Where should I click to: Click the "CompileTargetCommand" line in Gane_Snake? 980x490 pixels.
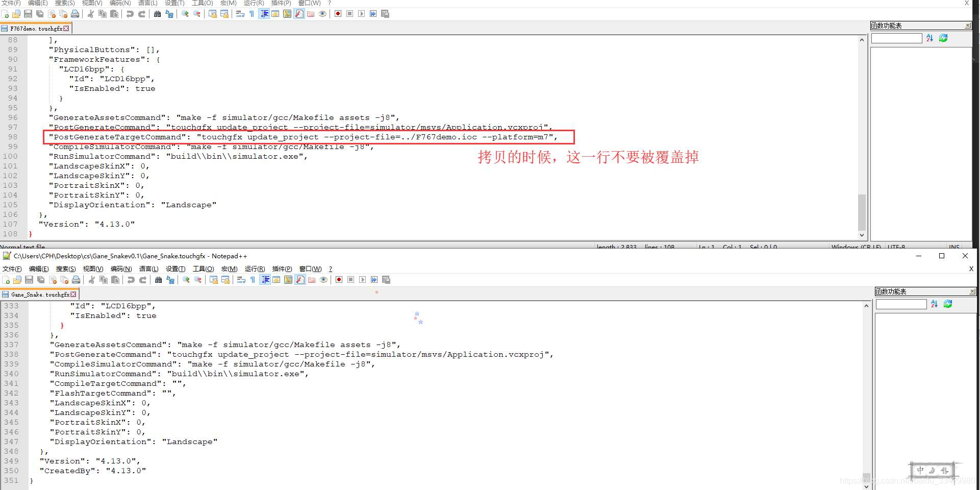[x=118, y=383]
